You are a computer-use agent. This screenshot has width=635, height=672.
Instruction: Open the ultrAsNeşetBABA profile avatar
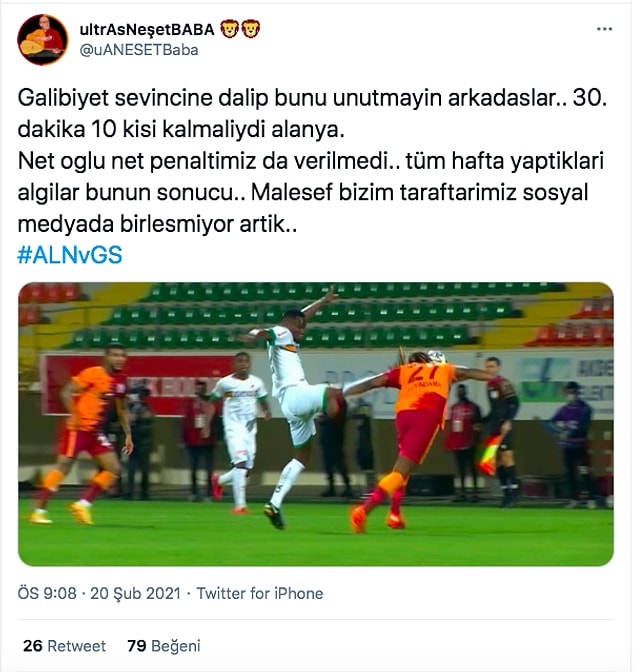(42, 40)
